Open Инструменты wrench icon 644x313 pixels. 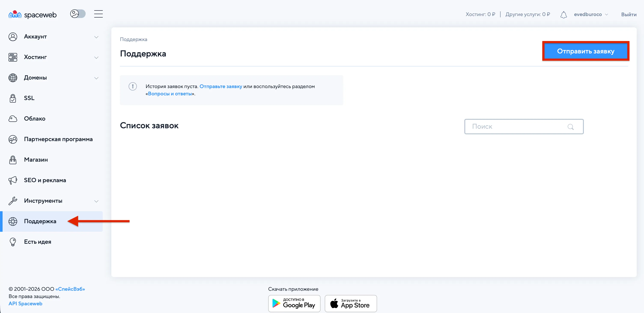click(x=13, y=201)
